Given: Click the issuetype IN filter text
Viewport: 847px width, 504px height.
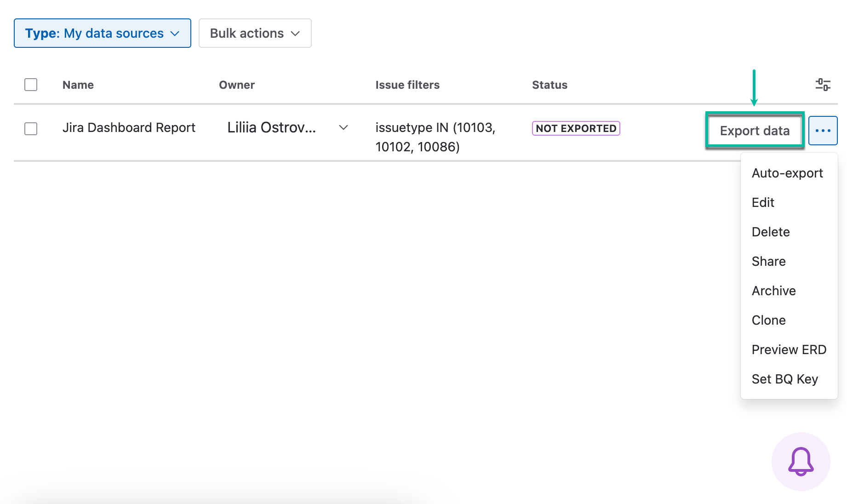Looking at the screenshot, I should 435,137.
